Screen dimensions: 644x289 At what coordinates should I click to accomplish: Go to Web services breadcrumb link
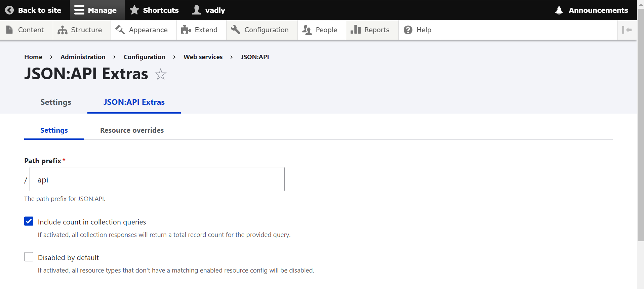(203, 57)
